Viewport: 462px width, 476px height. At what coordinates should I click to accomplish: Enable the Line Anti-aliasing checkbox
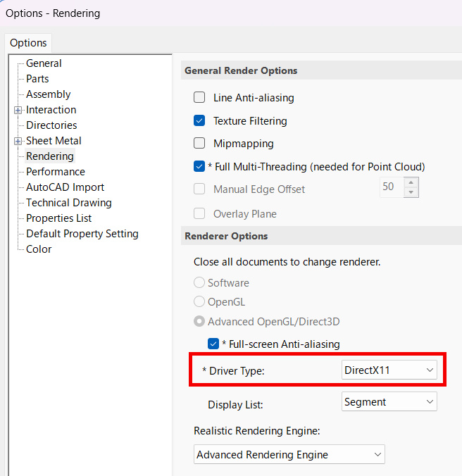(199, 97)
